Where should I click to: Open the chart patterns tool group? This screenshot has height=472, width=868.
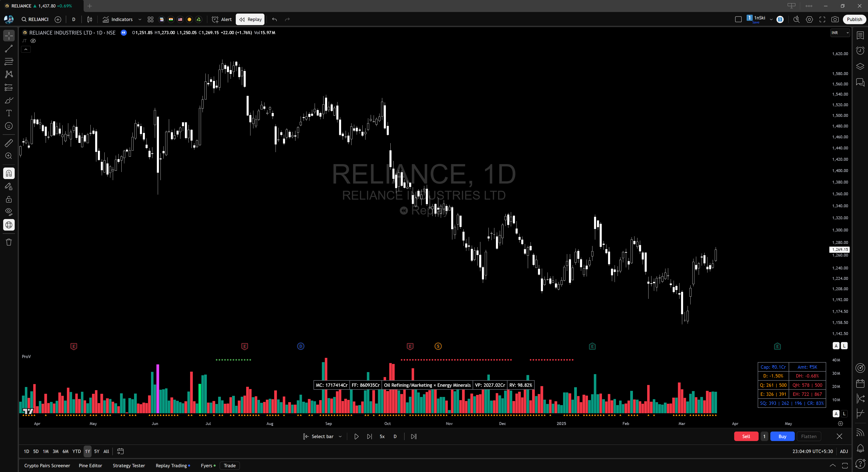point(9,74)
